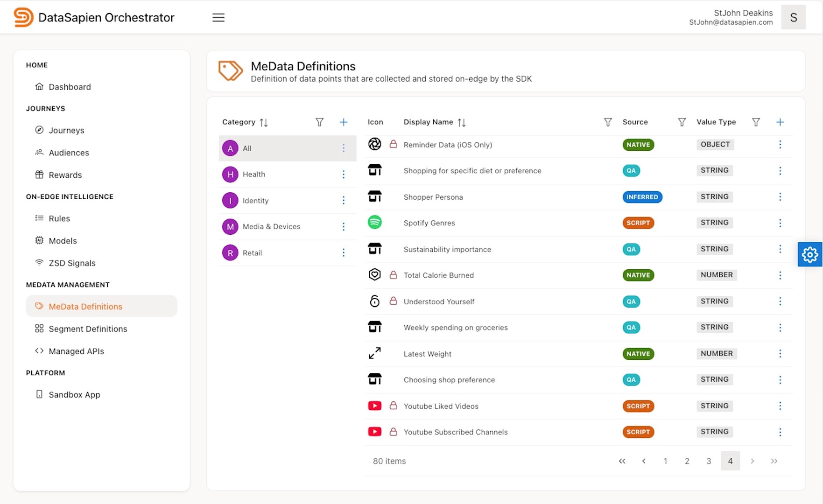
Task: Click the hamburger menu icon in header
Action: click(218, 18)
